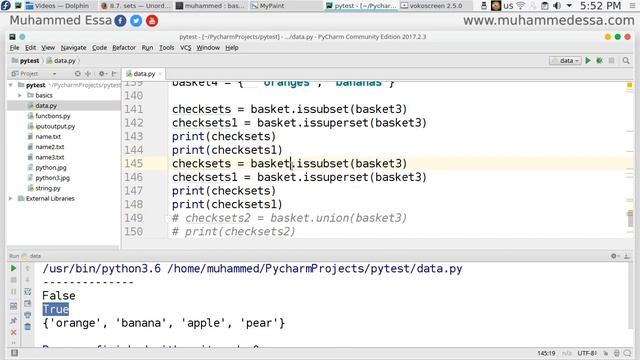Click YouTube icon beside Muhammed Essa

click(152, 21)
